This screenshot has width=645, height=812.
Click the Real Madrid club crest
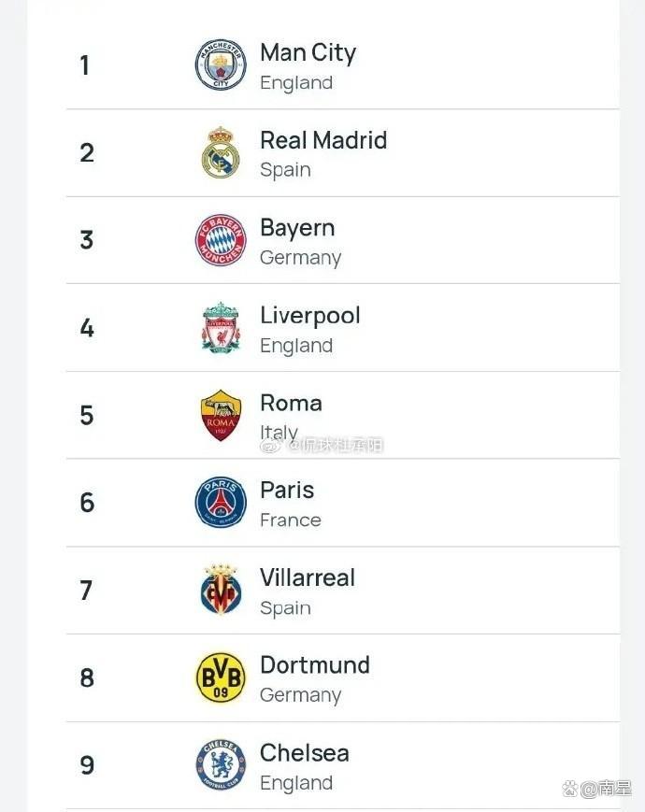click(x=221, y=153)
